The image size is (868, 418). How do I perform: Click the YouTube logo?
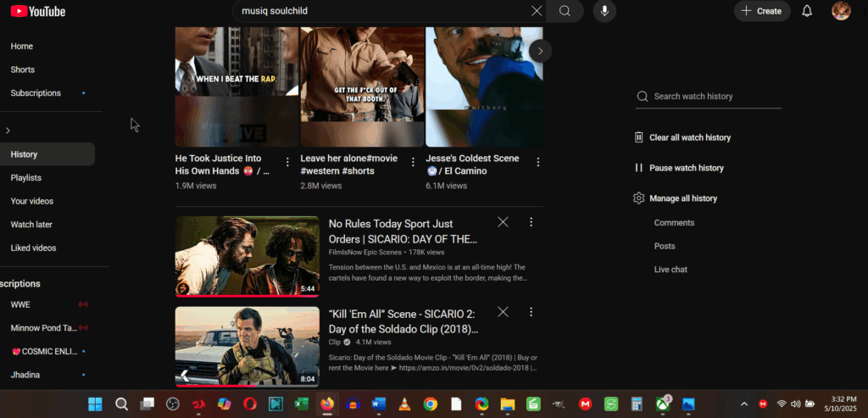[37, 11]
